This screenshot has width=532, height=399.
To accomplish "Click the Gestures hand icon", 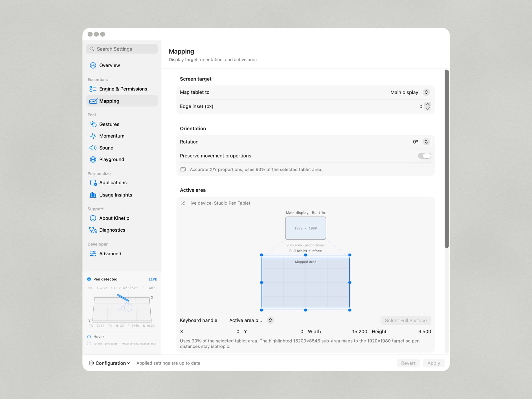I will click(x=93, y=124).
